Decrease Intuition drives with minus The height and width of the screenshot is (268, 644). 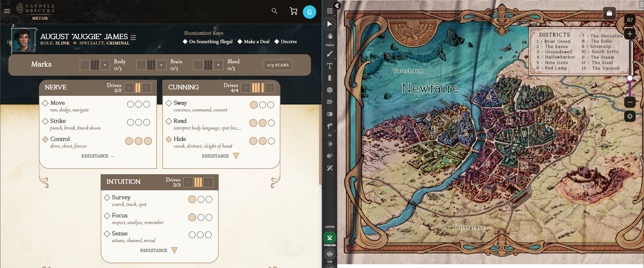coord(188,182)
